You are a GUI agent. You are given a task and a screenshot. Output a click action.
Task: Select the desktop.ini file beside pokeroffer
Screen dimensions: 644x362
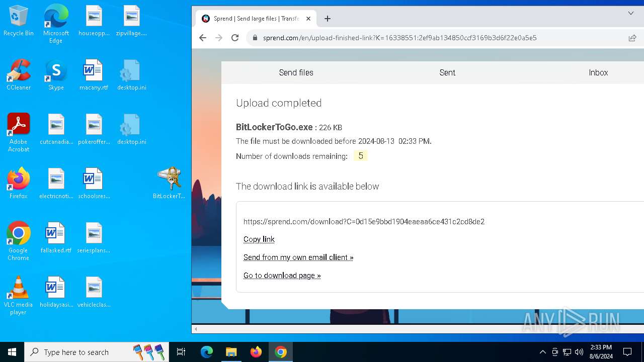point(131,130)
